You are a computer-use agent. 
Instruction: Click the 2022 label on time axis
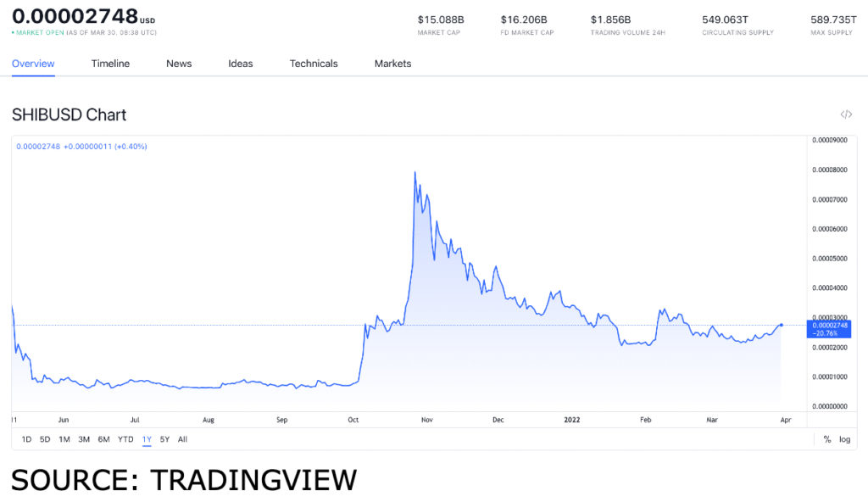(572, 420)
